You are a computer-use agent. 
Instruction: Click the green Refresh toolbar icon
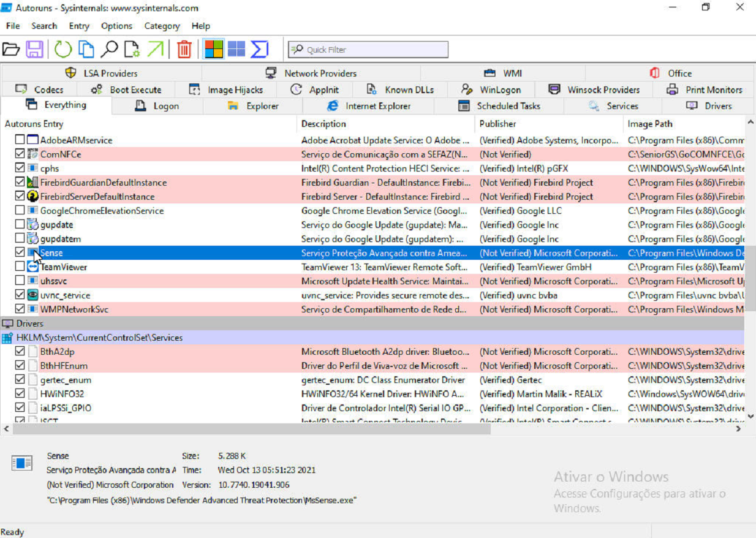(x=63, y=49)
